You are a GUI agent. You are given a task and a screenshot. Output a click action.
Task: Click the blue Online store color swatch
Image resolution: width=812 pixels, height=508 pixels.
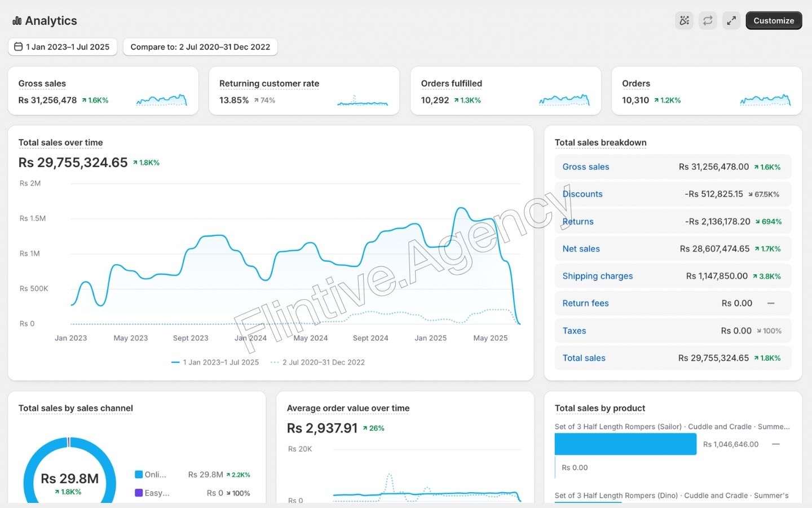pyautogui.click(x=139, y=475)
